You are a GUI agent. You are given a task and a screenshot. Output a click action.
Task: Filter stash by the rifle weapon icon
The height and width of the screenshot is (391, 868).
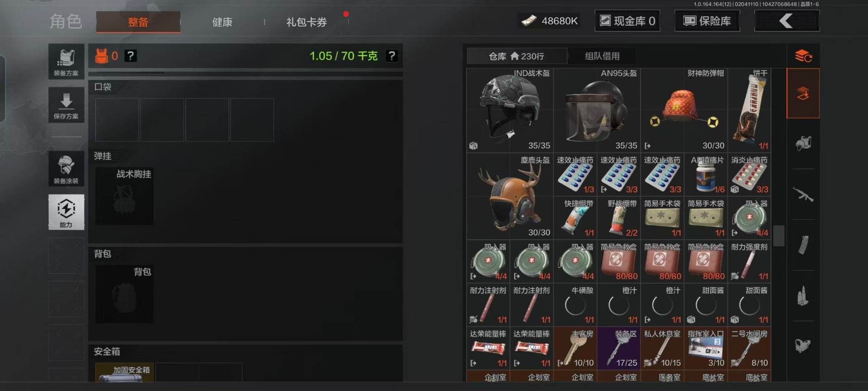(803, 195)
